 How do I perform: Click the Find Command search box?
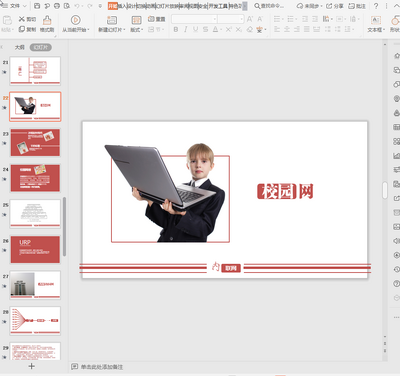(269, 6)
